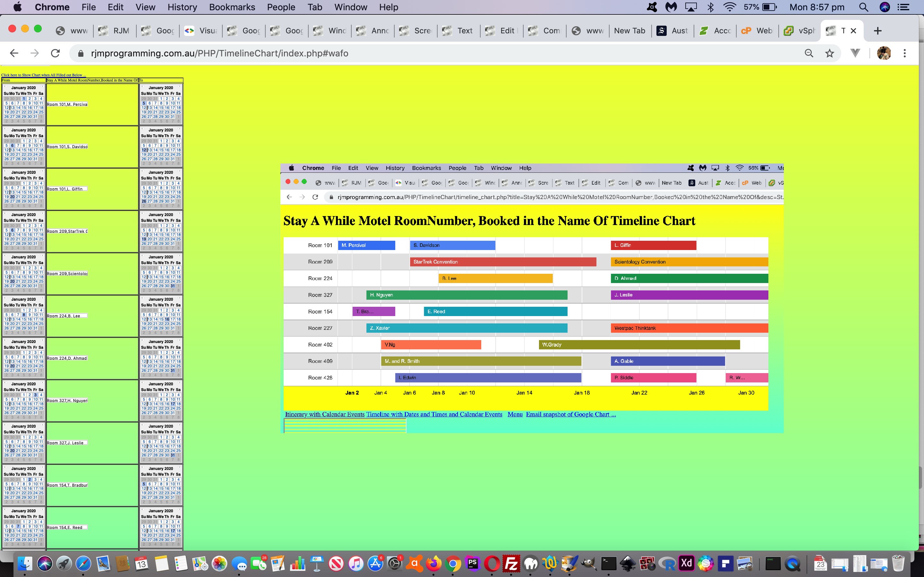
Task: Click the embedded timeline chart screenshot image
Action: 532,298
